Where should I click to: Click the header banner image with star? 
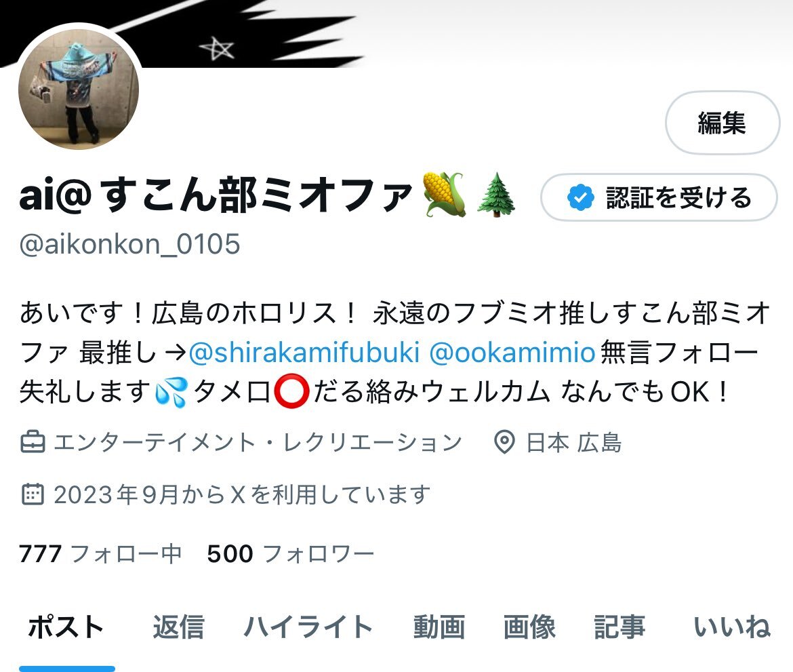coord(396,33)
